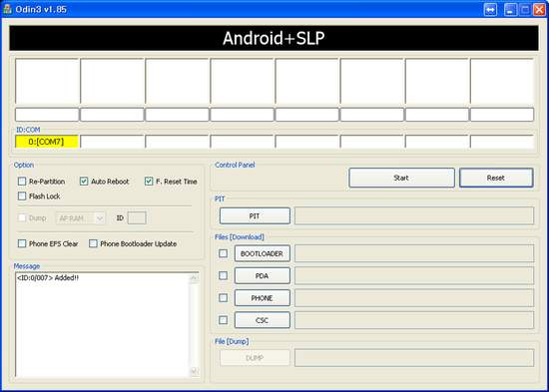Click the CSC file path field
The image size is (549, 392).
pos(414,320)
